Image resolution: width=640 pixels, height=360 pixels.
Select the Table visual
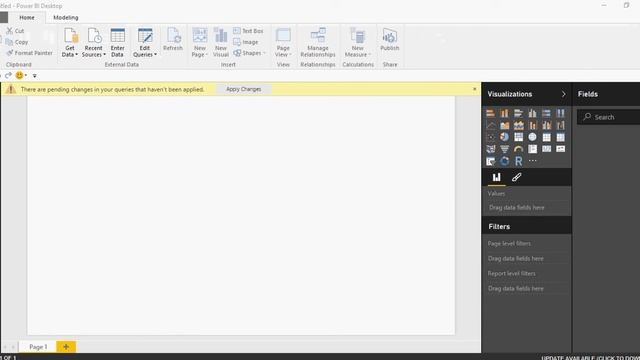[547, 137]
